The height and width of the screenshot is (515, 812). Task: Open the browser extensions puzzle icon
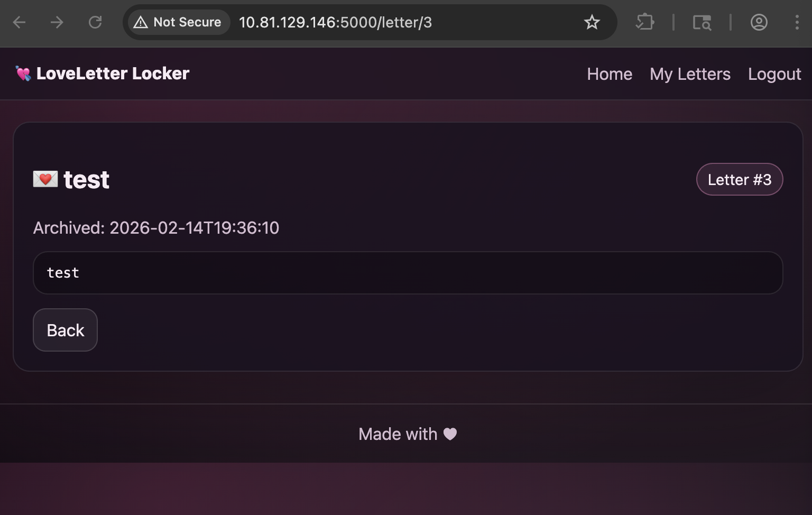645,22
